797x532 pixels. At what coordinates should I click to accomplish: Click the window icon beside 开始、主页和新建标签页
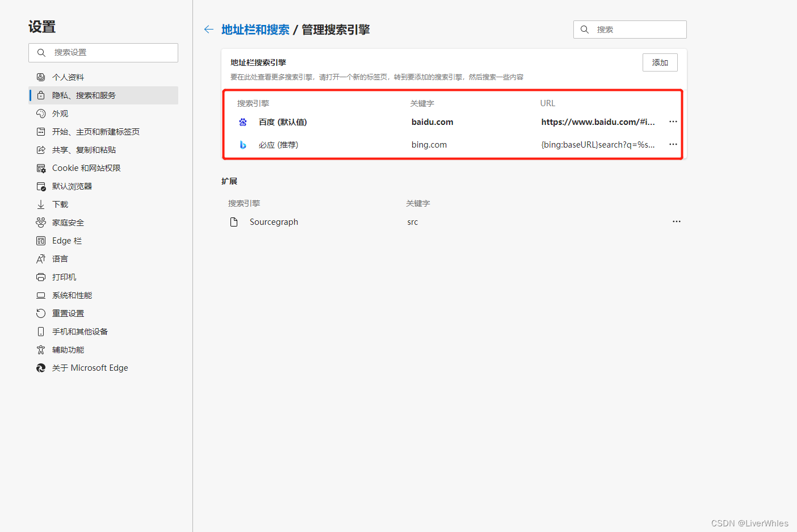point(41,132)
